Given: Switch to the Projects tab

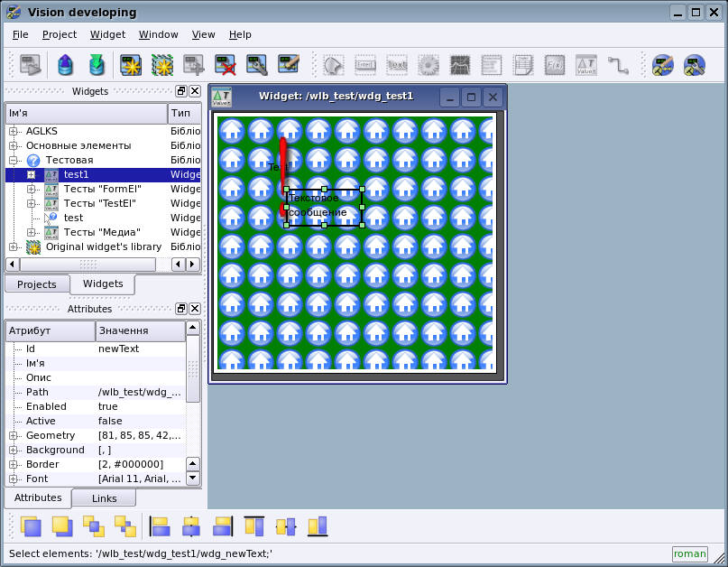Looking at the screenshot, I should [37, 284].
